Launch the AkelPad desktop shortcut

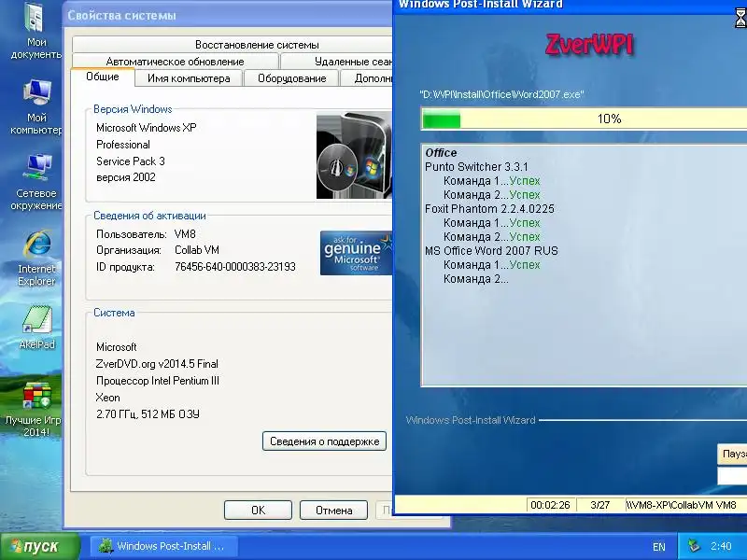[x=36, y=328]
